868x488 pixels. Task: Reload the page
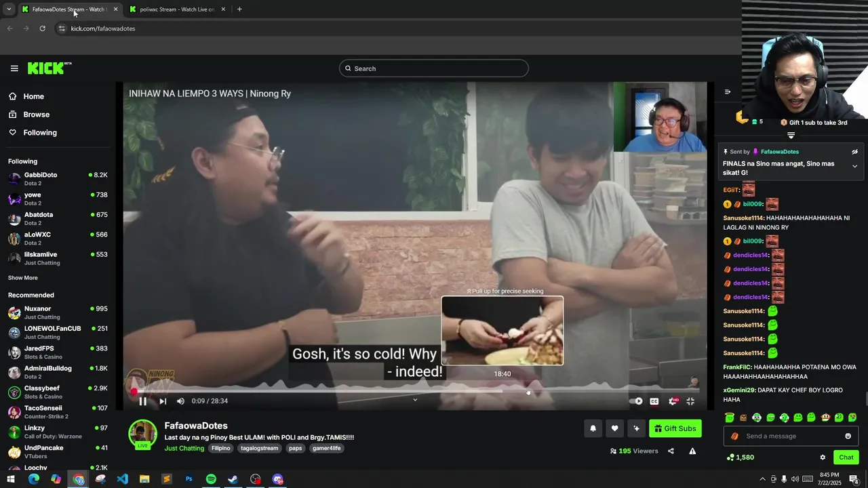42,28
